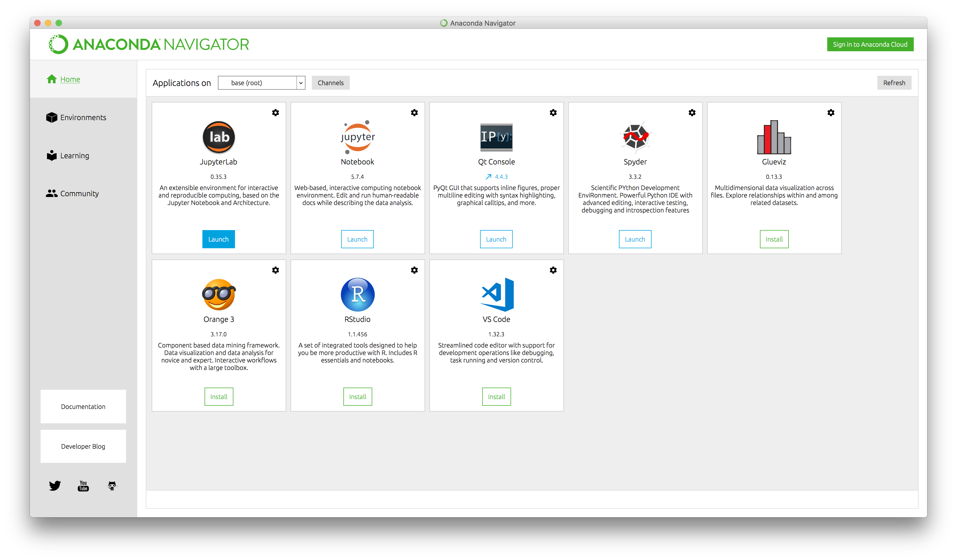The width and height of the screenshot is (957, 560).
Task: Click the Learning book icon
Action: point(52,155)
